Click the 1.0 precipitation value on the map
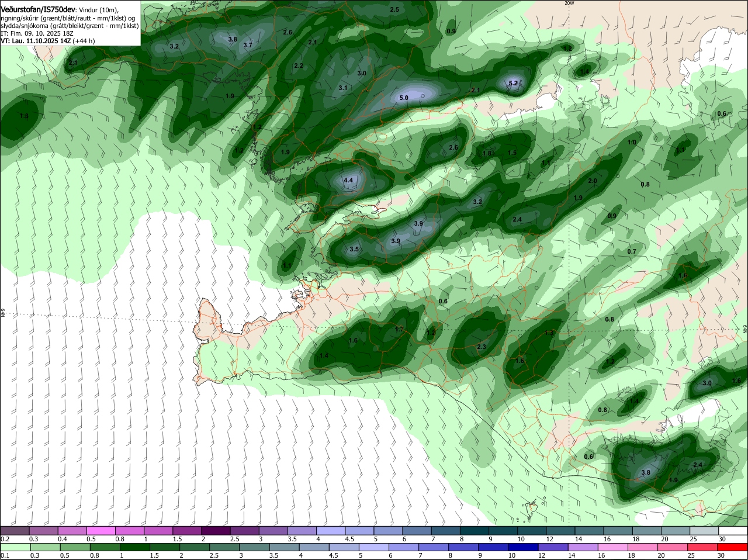 click(632, 142)
